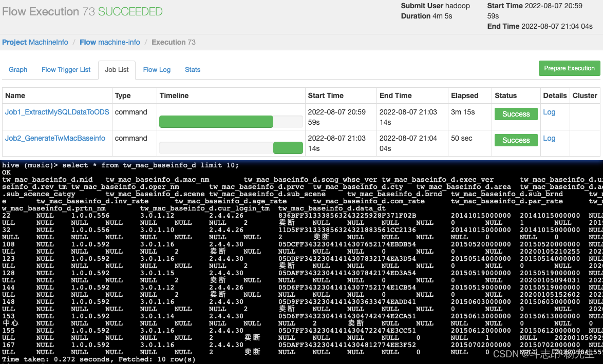The image size is (603, 364).
Task: Click Success status badge for Job2
Action: [516, 140]
